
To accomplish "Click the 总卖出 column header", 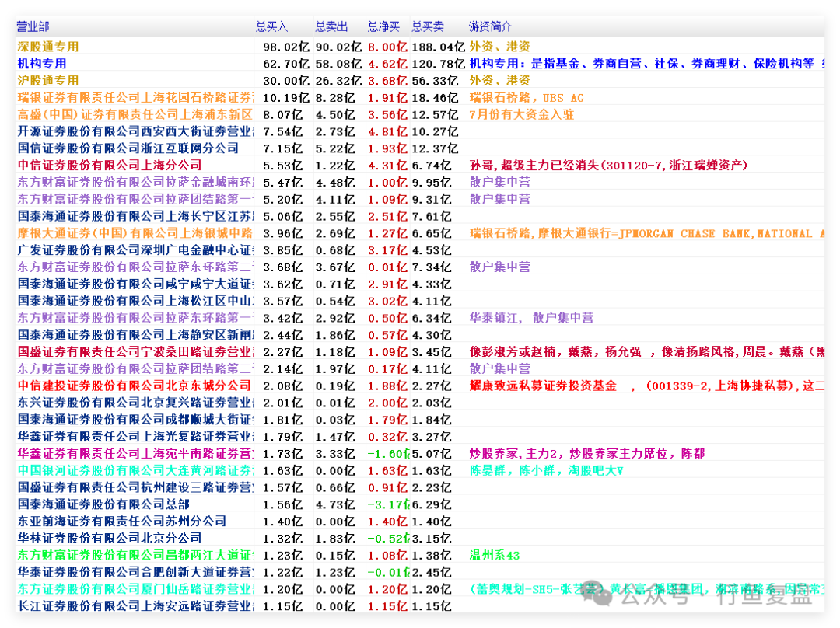I will pyautogui.click(x=331, y=26).
